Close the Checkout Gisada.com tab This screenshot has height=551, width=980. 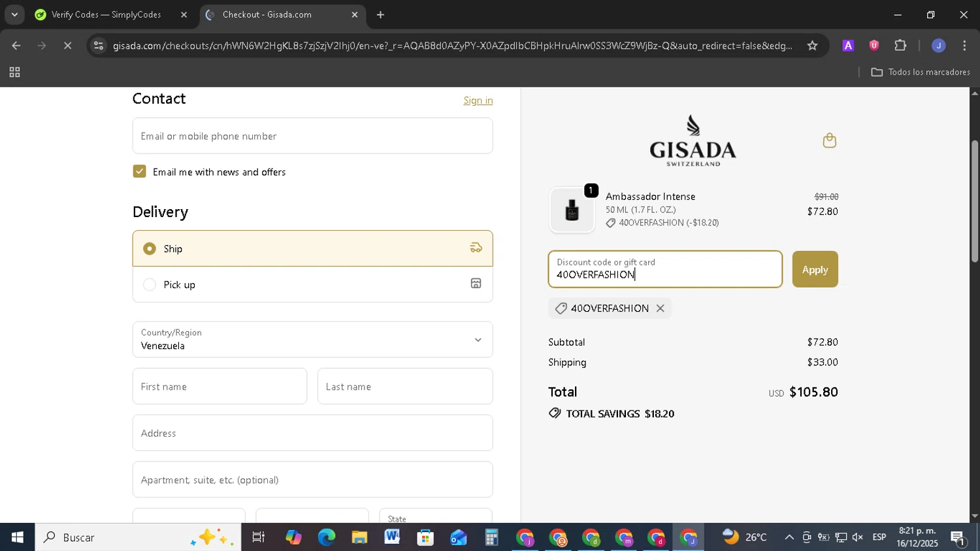pyautogui.click(x=355, y=14)
